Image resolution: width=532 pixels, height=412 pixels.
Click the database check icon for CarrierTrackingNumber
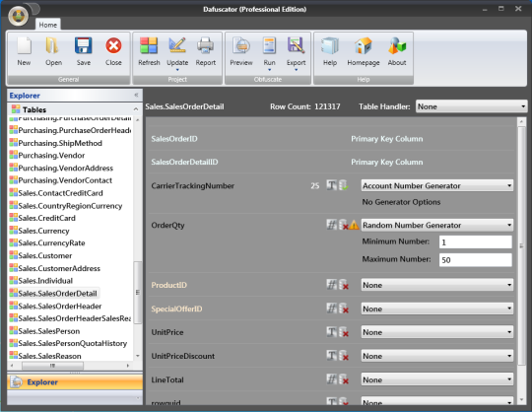tap(344, 185)
